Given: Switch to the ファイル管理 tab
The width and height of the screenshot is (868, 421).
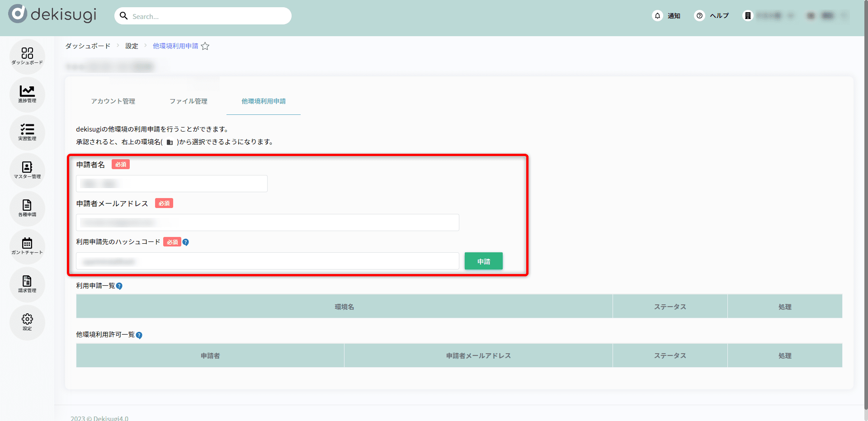Looking at the screenshot, I should click(189, 101).
